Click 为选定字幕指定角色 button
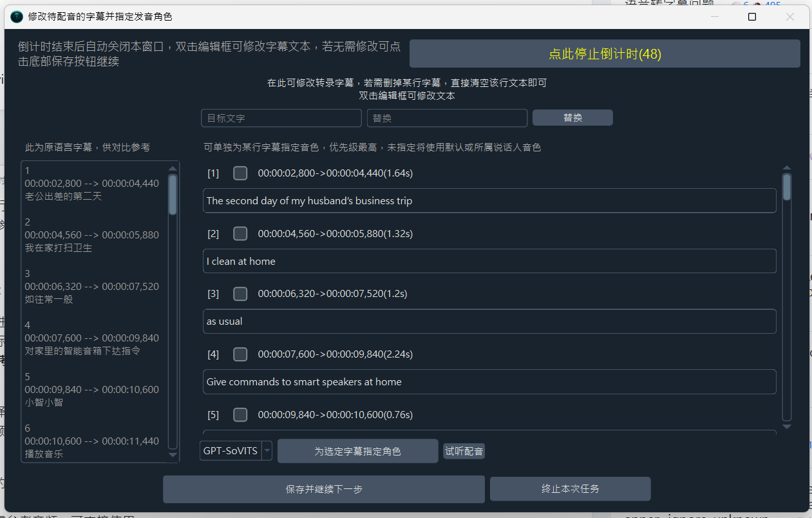Viewport: 812px width, 518px height. [x=357, y=451]
